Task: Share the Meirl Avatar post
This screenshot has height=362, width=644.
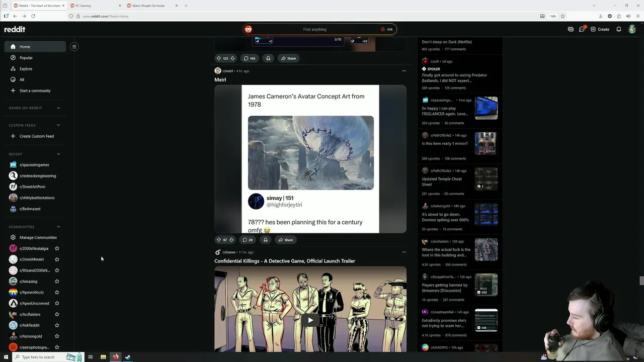Action: 286,240
